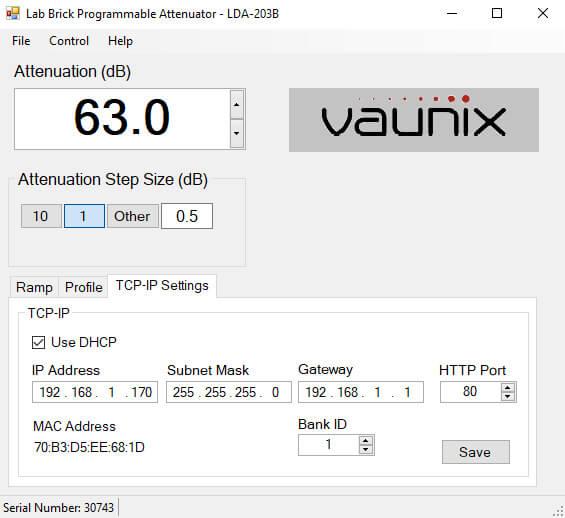Open the Help menu

tap(120, 41)
